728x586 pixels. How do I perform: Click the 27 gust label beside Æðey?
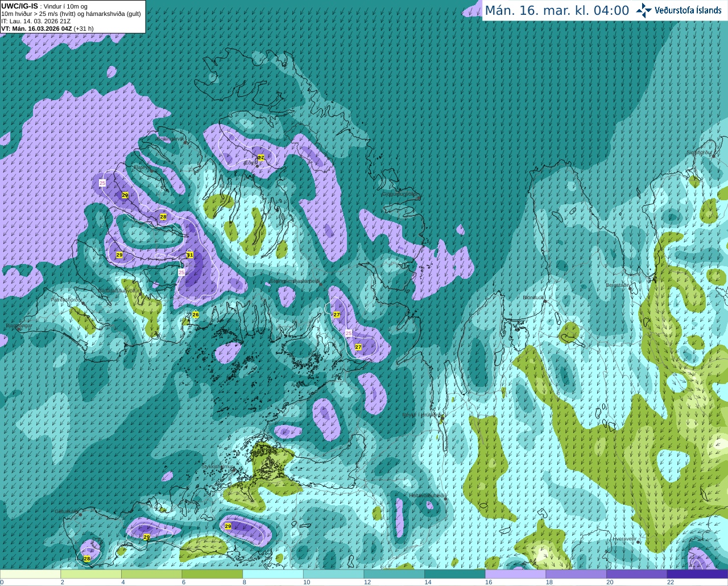tap(261, 157)
